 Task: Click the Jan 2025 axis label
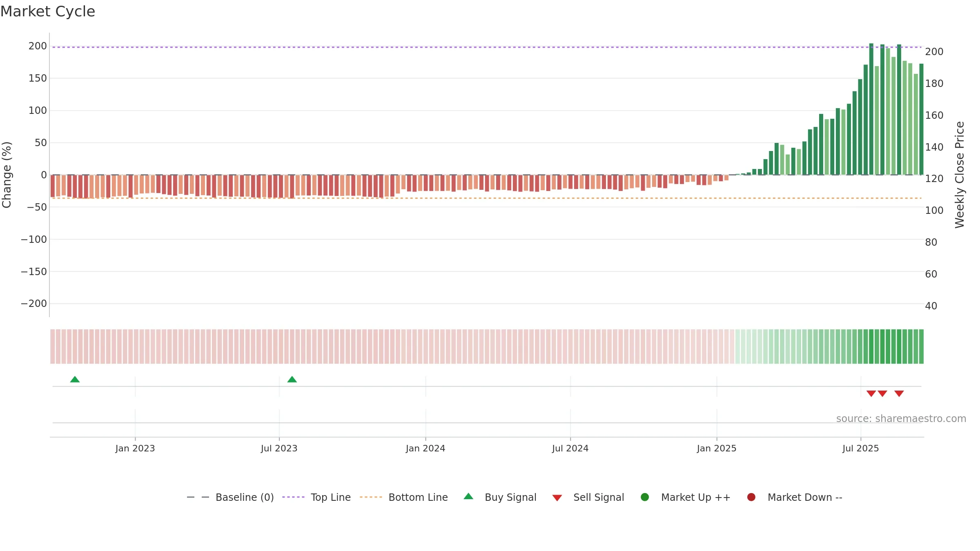pyautogui.click(x=717, y=448)
